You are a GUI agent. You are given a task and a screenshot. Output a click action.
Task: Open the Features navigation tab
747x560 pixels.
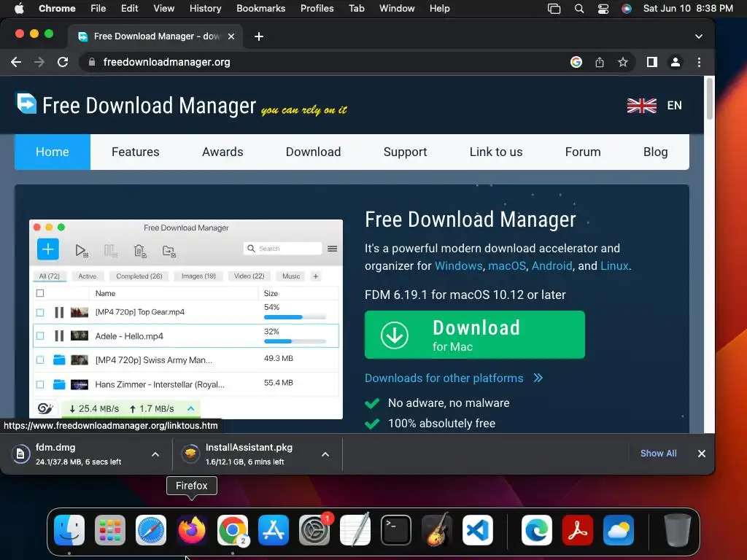tap(135, 152)
